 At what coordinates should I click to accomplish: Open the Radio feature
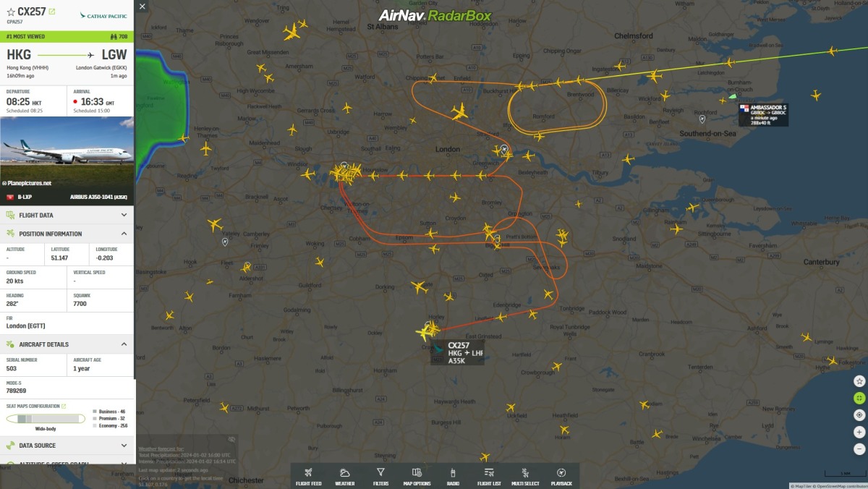pos(453,477)
